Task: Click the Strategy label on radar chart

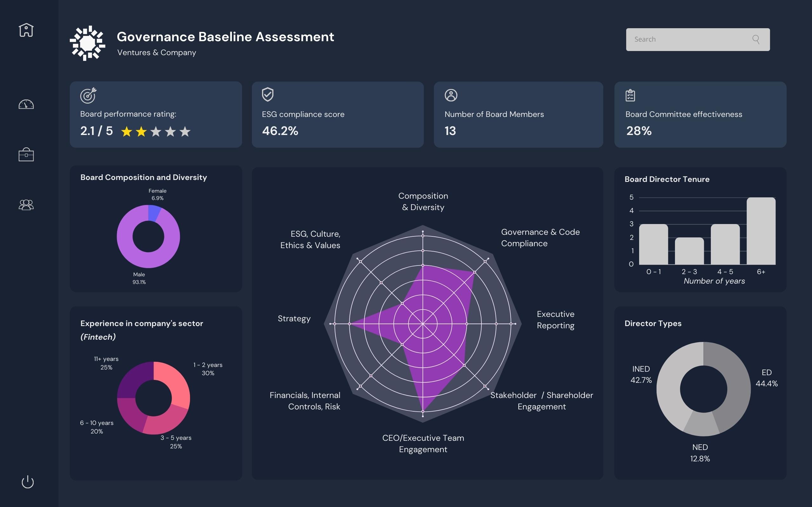Action: pos(294,318)
